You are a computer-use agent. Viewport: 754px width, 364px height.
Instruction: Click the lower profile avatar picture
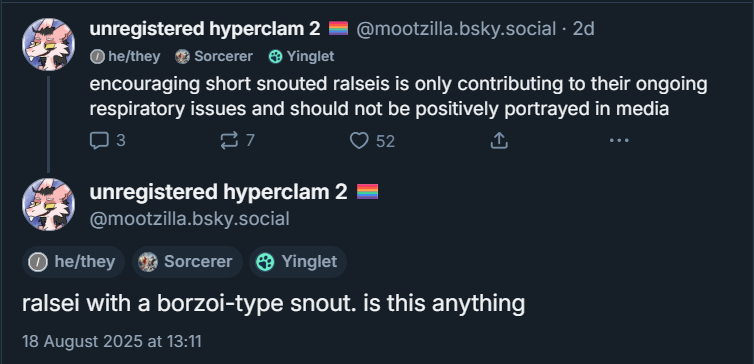[48, 204]
